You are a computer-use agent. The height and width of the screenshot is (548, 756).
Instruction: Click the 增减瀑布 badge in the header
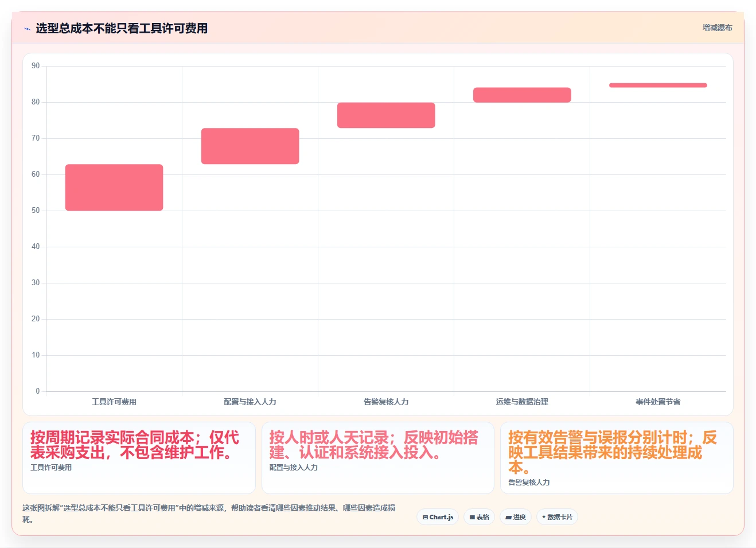pyautogui.click(x=718, y=28)
